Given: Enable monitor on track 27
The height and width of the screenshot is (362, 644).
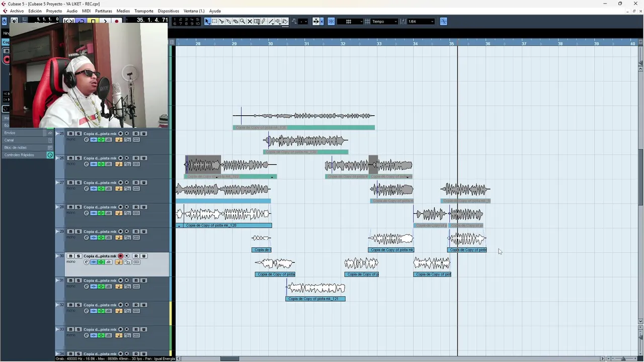Looking at the screenshot, I should (x=127, y=183).
